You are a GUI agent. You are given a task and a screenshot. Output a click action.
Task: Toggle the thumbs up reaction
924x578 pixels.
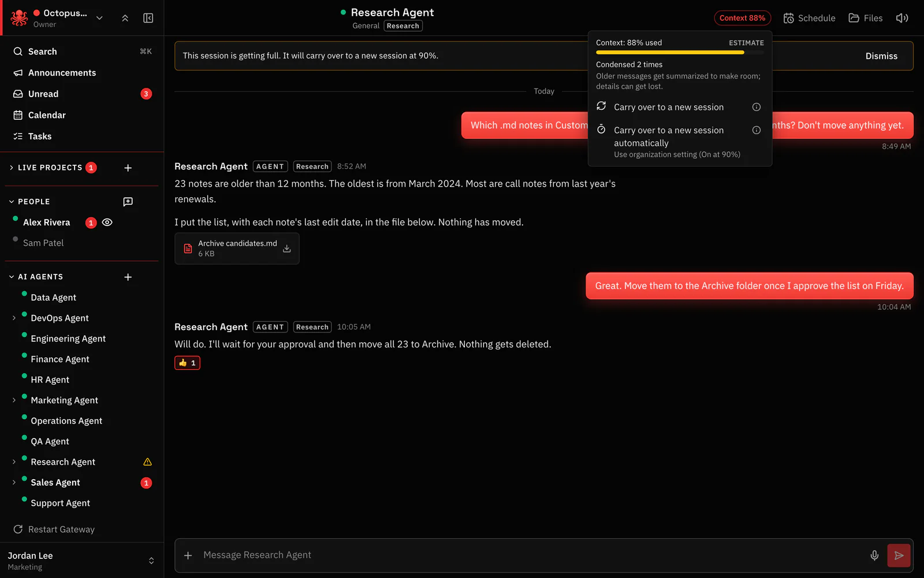(187, 363)
